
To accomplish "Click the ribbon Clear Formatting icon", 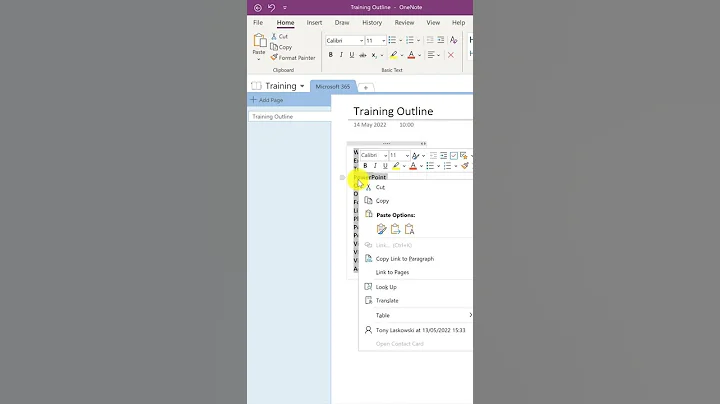I will click(454, 40).
